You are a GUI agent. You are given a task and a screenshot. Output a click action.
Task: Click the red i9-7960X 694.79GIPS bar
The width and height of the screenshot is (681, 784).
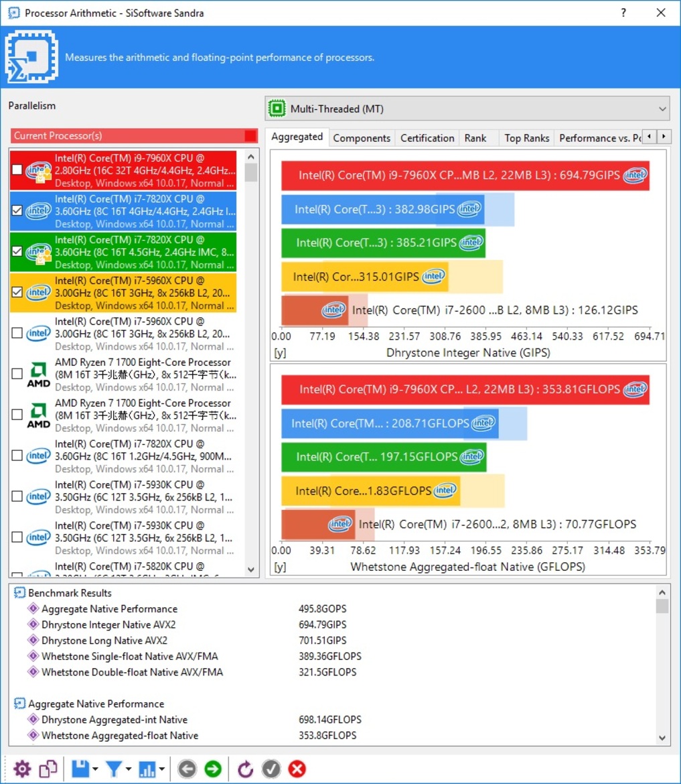[x=465, y=176]
